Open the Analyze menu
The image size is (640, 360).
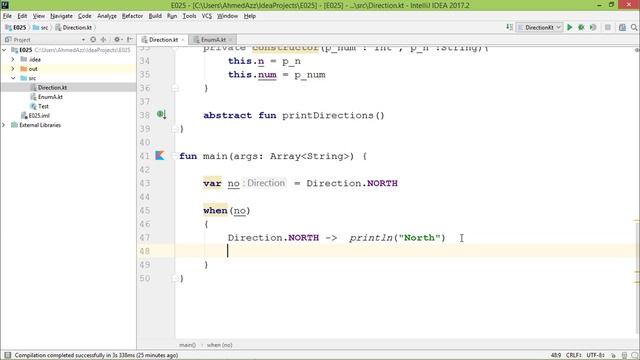107,16
